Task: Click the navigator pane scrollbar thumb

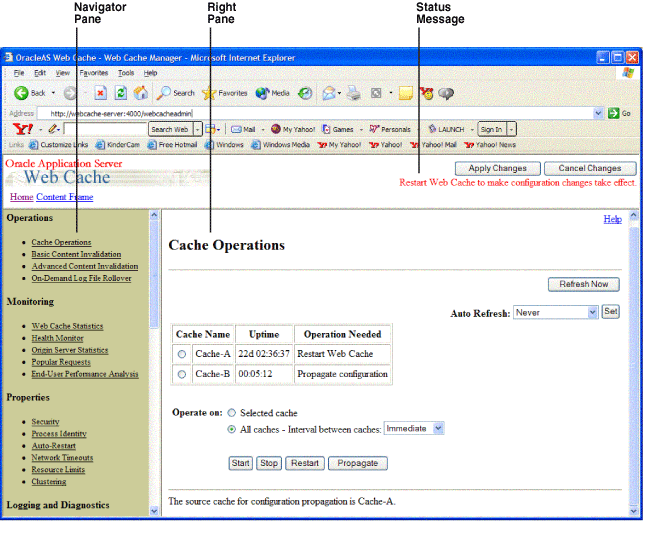Action: tap(154, 274)
